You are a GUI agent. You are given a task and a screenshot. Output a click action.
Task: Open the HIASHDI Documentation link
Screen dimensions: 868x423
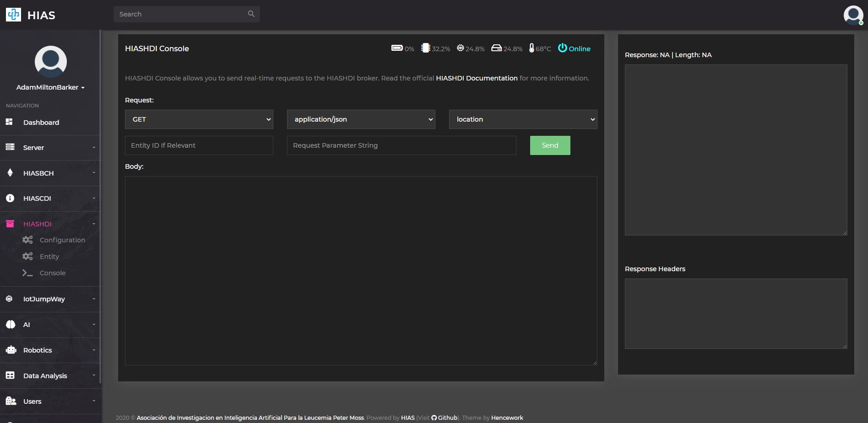click(x=477, y=78)
